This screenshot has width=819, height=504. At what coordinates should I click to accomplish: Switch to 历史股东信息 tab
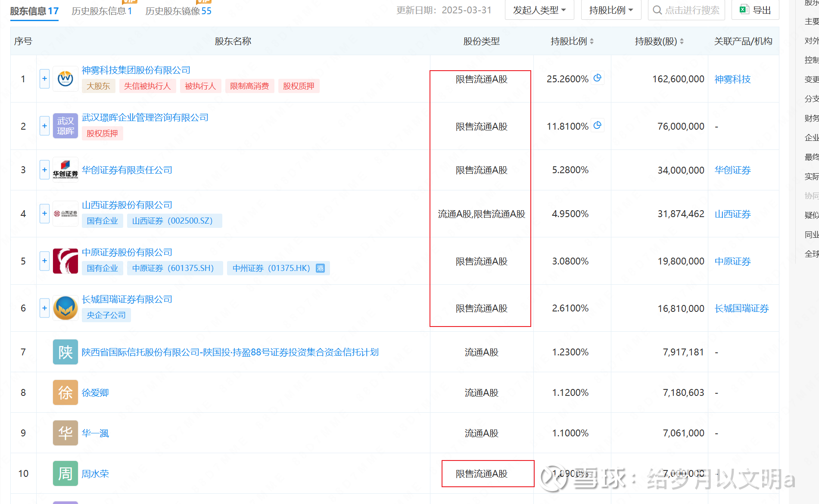(x=102, y=11)
